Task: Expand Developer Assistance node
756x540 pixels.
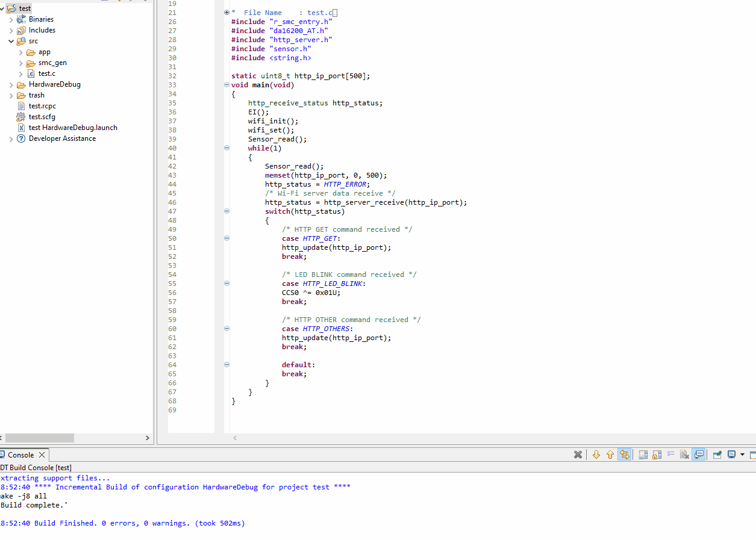Action: [11, 138]
